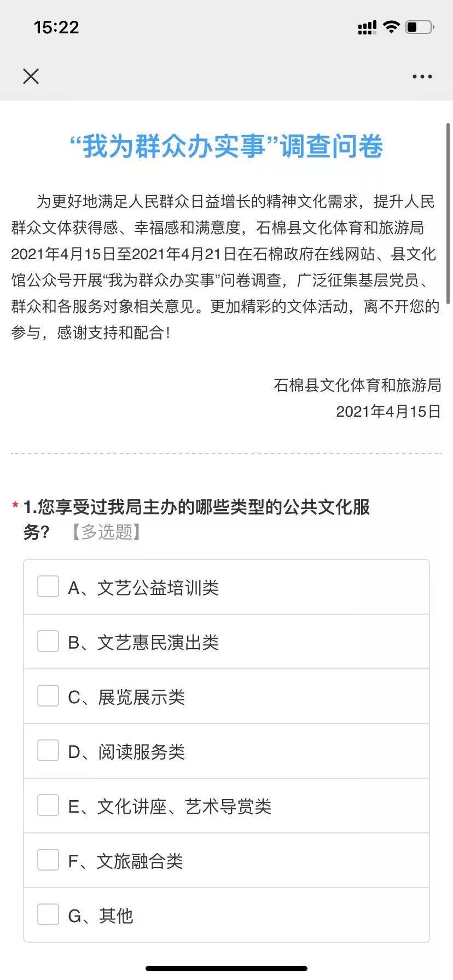This screenshot has height=980, width=453.
Task: Tap the battery indicator icon
Action: [420, 27]
